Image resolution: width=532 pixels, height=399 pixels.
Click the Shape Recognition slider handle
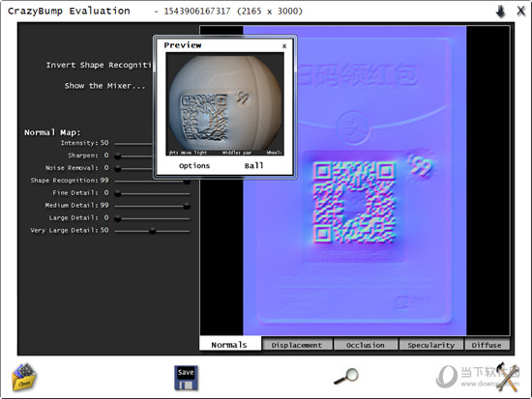(x=187, y=182)
